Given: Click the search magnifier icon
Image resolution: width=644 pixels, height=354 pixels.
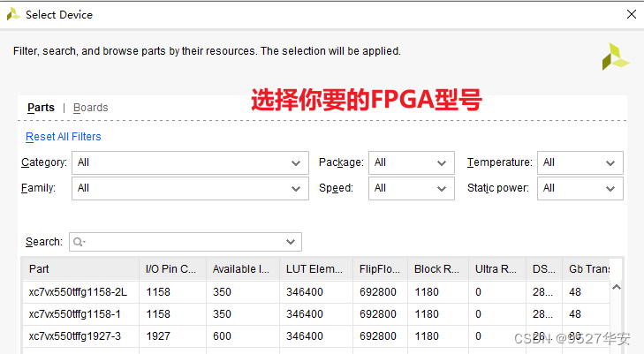Looking at the screenshot, I should point(79,242).
